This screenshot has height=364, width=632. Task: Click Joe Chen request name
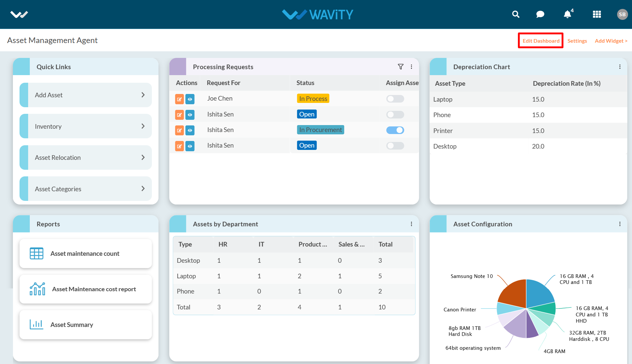220,98
